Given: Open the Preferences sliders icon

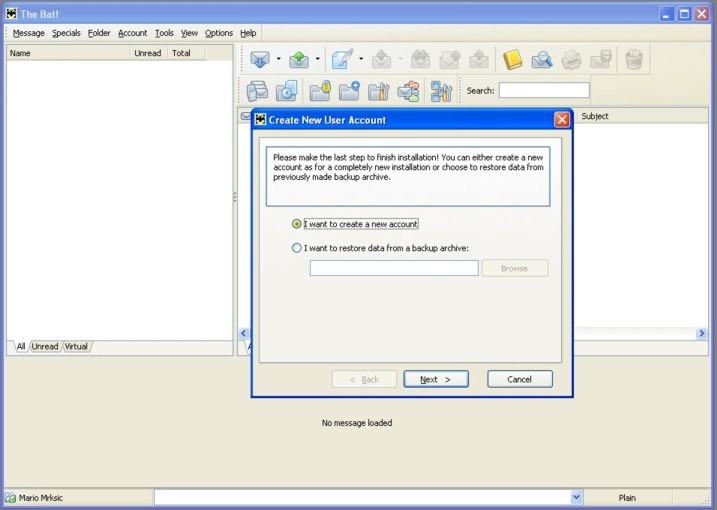Looking at the screenshot, I should coord(441,91).
